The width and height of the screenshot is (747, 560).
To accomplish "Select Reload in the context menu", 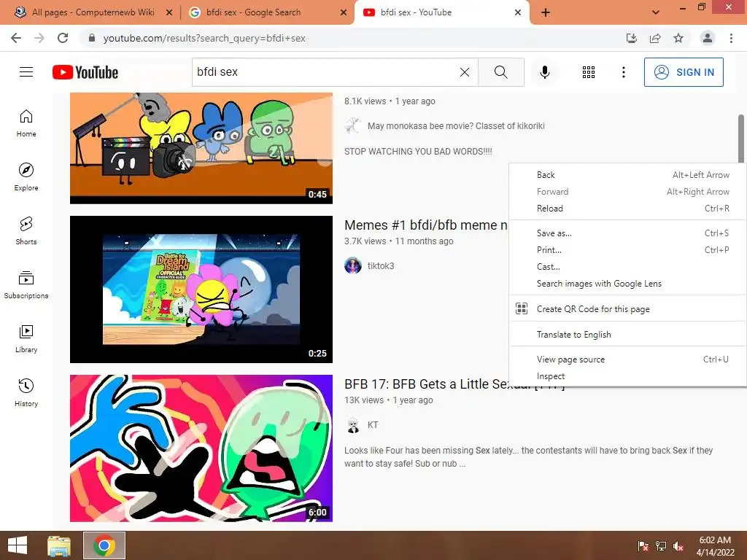I will point(627,208).
